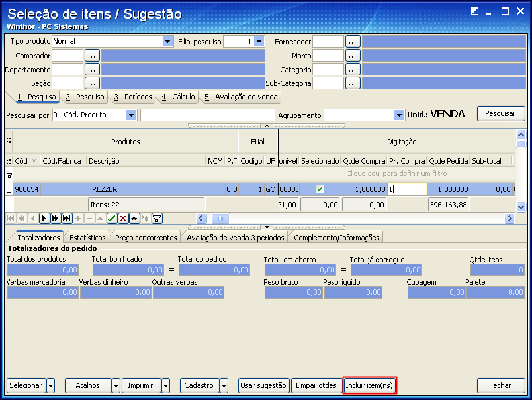Click the filter row funnel icon
The width and height of the screenshot is (532, 400).
point(9,175)
